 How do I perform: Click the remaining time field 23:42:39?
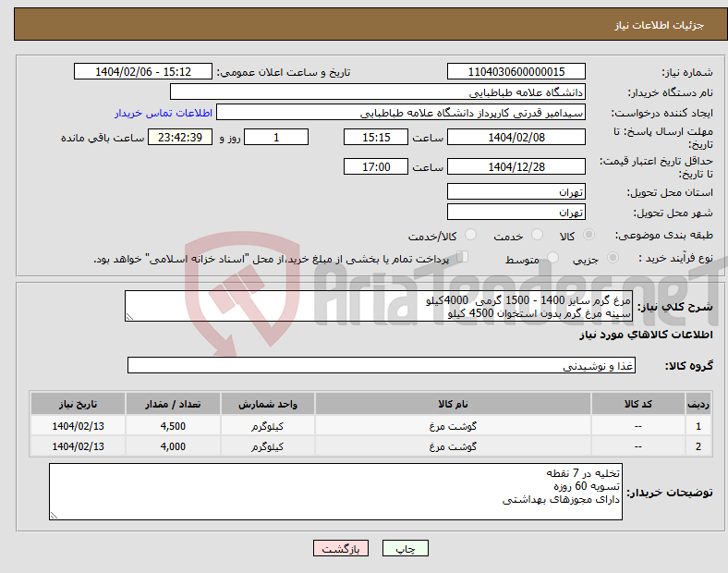click(180, 137)
